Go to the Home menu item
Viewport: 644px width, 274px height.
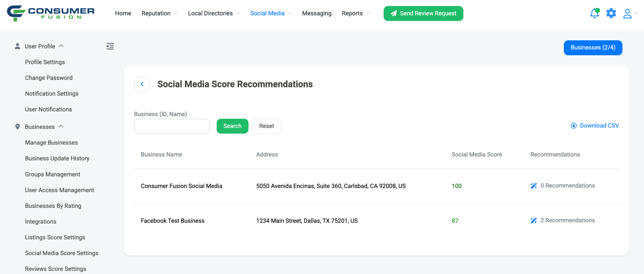click(x=123, y=13)
